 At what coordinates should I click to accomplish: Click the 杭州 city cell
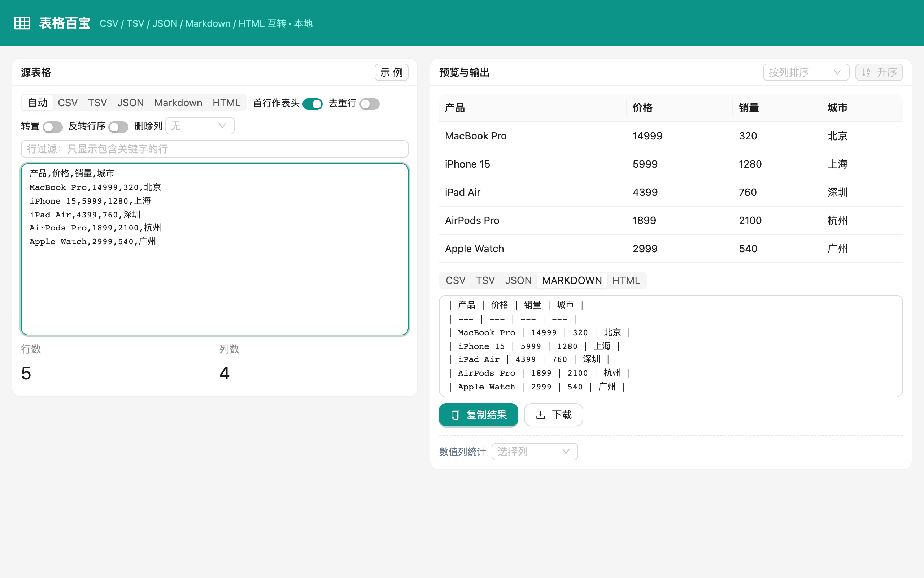862,221
